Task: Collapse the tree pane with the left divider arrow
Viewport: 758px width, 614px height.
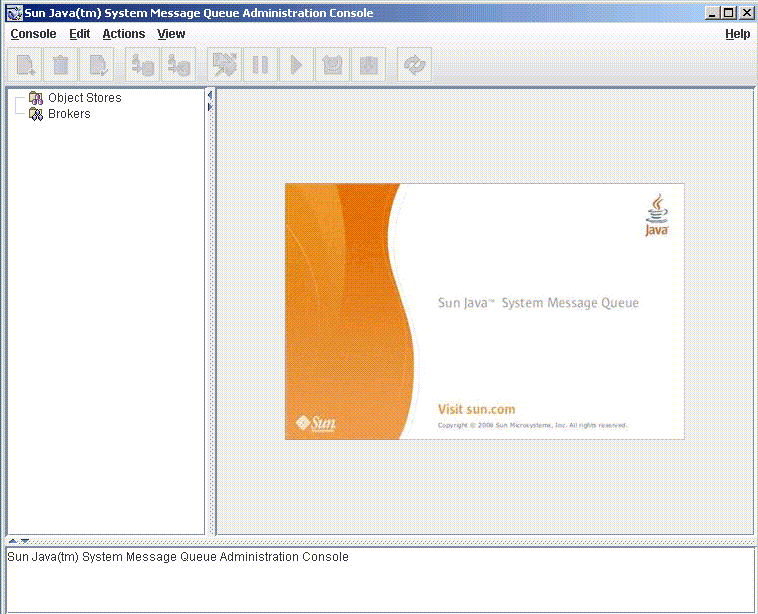Action: pyautogui.click(x=210, y=95)
